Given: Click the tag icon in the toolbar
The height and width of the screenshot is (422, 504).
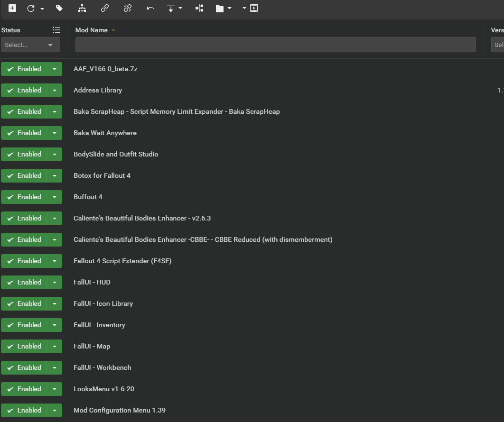Looking at the screenshot, I should pyautogui.click(x=59, y=8).
